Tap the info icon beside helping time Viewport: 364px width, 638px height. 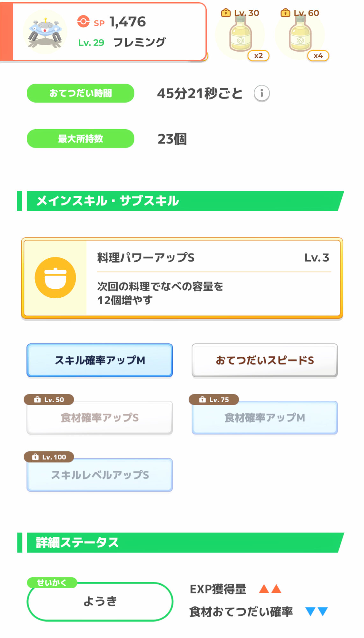pyautogui.click(x=261, y=93)
